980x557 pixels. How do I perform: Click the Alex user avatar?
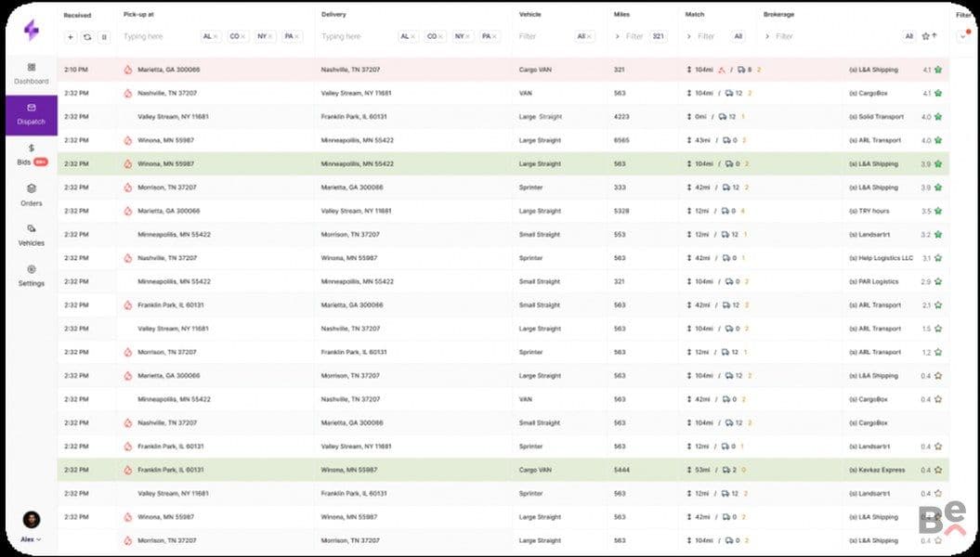click(x=32, y=520)
